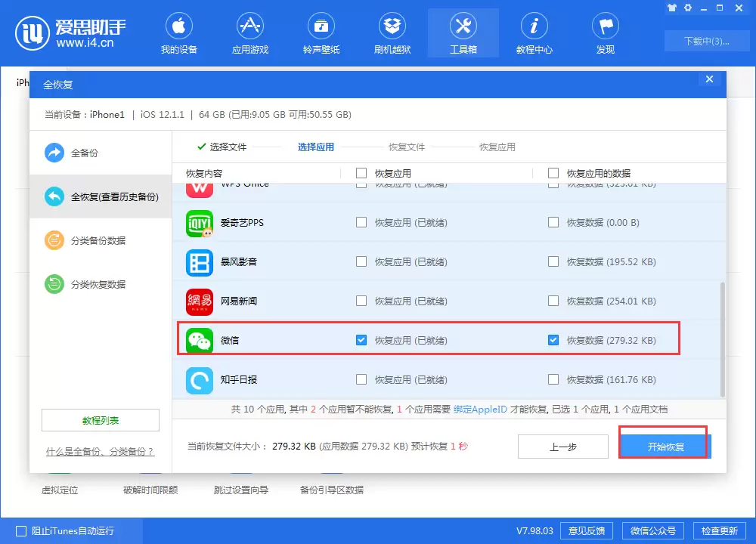
Task: Check 恢复数据 (0.00 B) for 爱奇艺PPS
Action: pos(553,222)
